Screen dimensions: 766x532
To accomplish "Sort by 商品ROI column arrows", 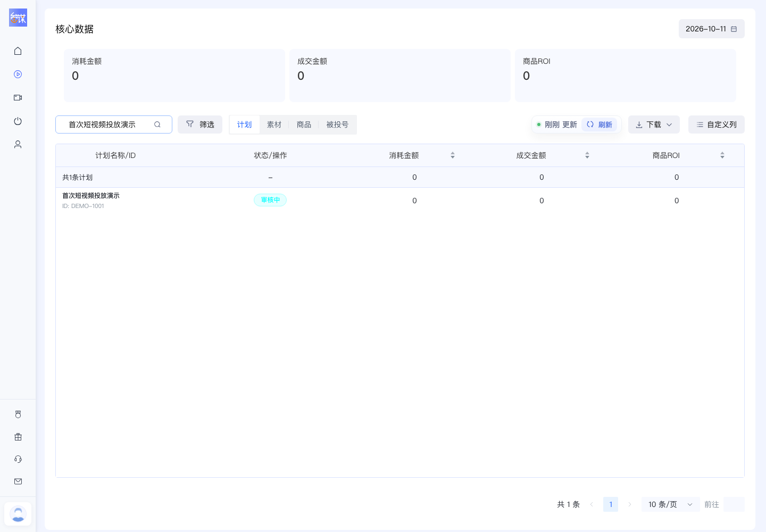I will pos(722,155).
